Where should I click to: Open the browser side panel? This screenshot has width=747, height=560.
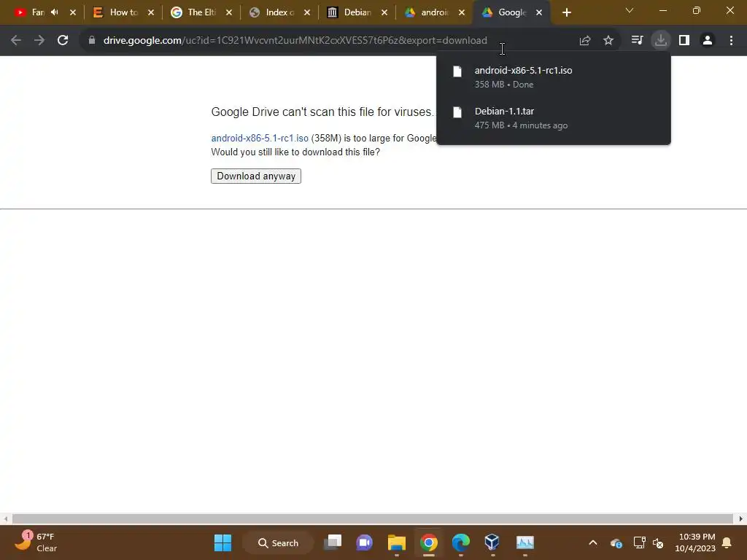pos(684,41)
